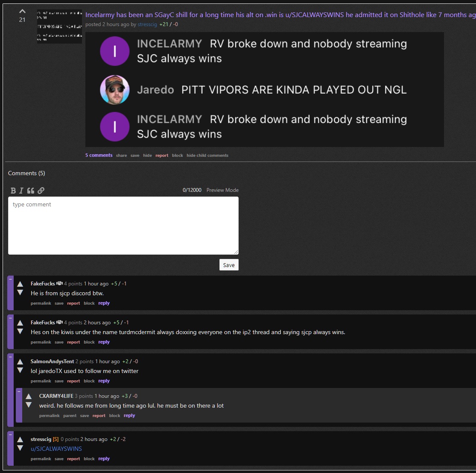Insert a blockquote using the quote icon
Screen dimensions: 476x473
30,191
